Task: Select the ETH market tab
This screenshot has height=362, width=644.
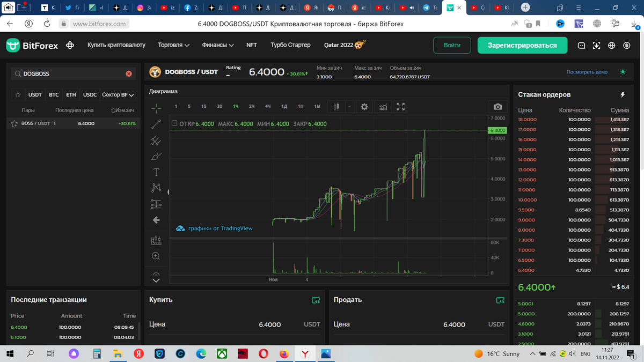Action: coord(71,95)
